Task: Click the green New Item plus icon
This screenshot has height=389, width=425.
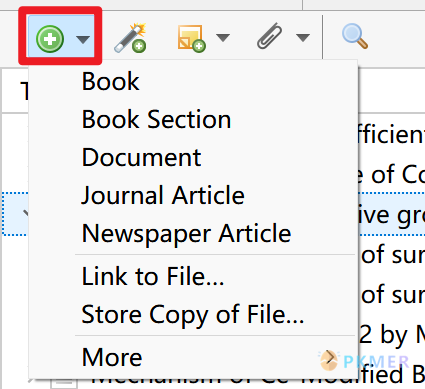Action: pyautogui.click(x=50, y=39)
